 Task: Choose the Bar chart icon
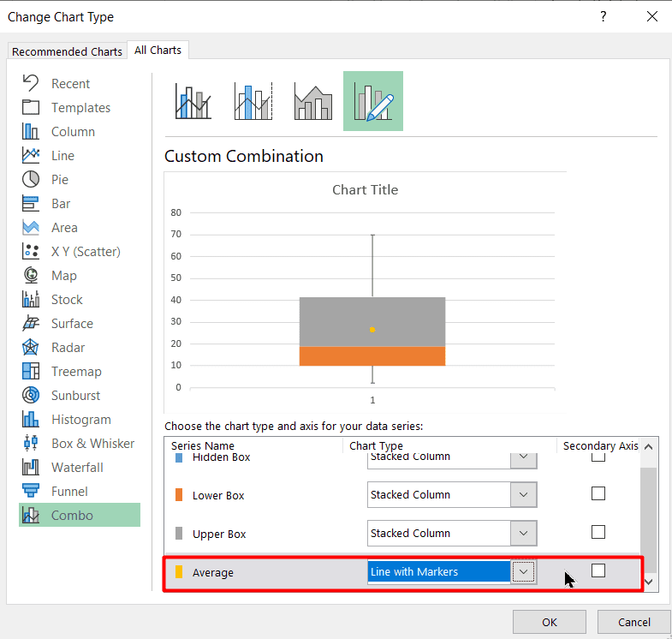(x=31, y=203)
